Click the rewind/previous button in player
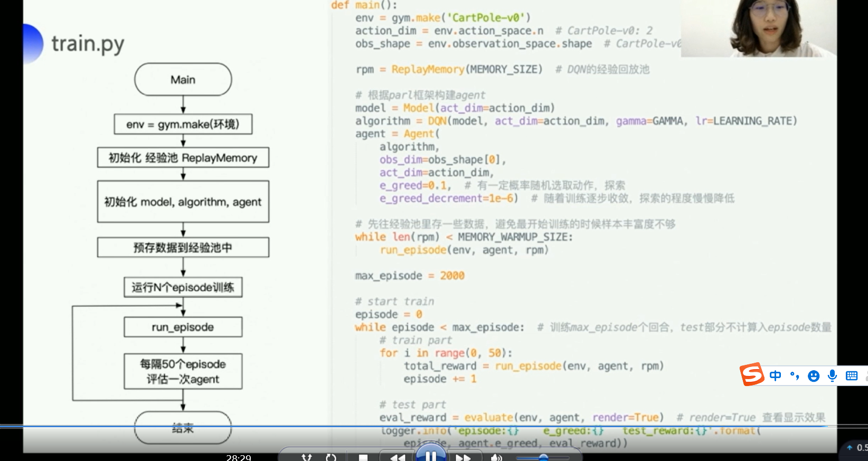868x461 pixels. click(398, 457)
